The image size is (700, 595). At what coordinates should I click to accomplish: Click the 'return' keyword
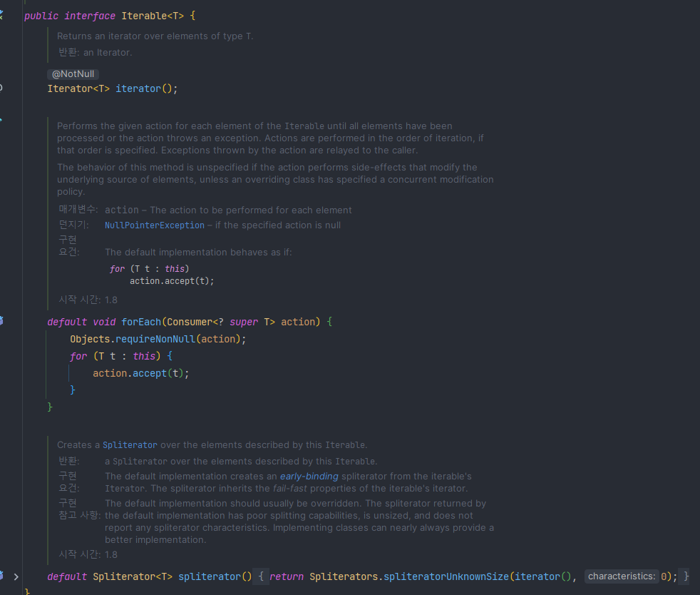(x=287, y=576)
